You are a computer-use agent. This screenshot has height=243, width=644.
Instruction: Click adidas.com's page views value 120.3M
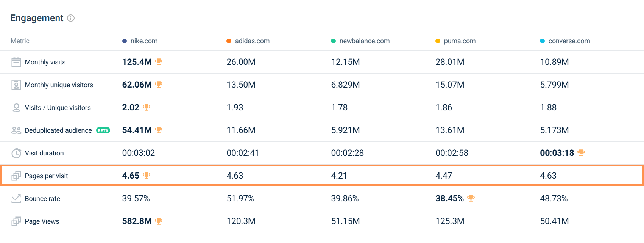241,221
